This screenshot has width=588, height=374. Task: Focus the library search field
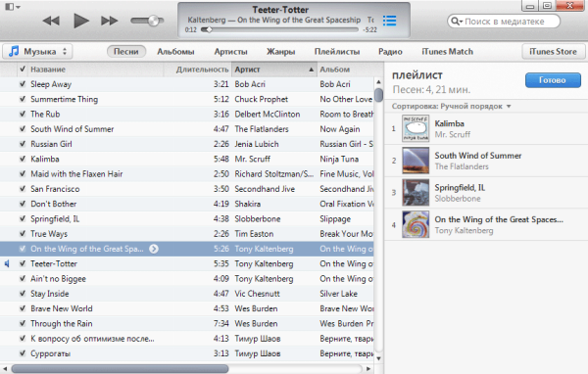504,22
